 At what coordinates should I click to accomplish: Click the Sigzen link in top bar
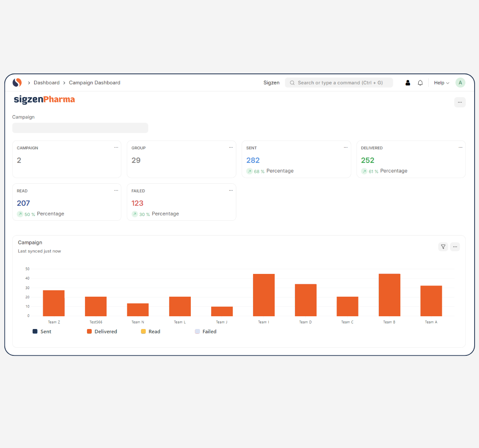tap(271, 83)
